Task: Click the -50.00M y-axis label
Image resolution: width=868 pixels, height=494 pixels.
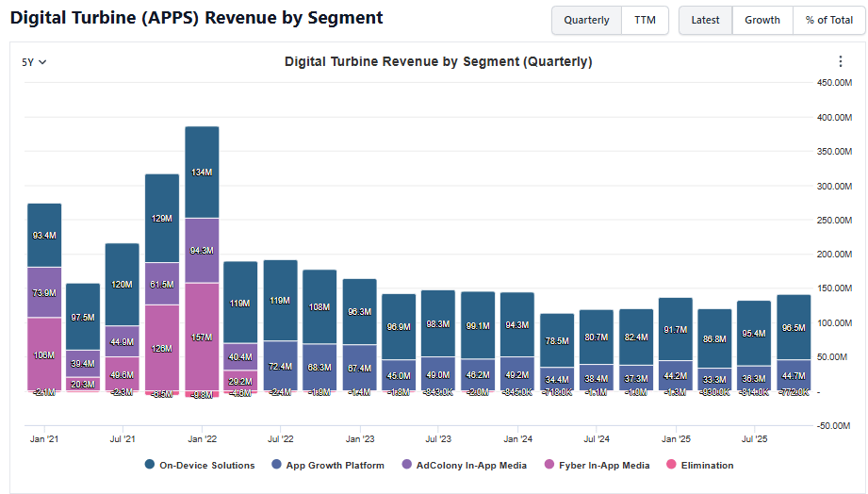Action: coord(833,425)
